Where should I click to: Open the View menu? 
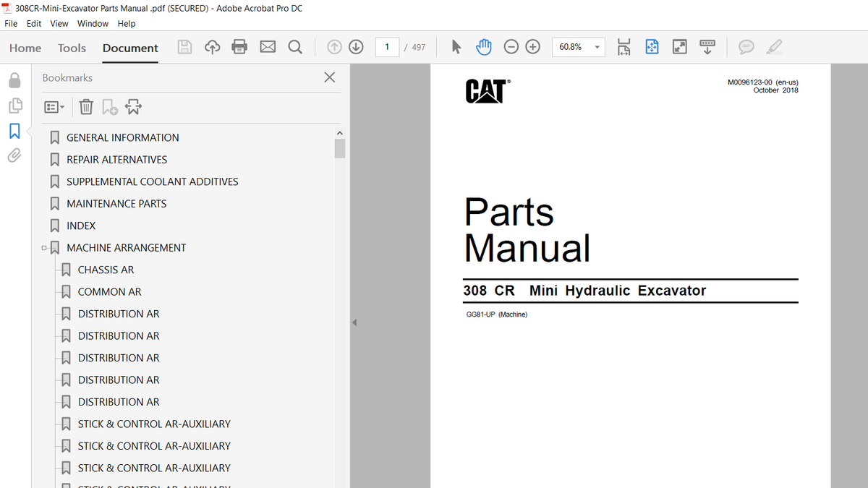point(59,23)
